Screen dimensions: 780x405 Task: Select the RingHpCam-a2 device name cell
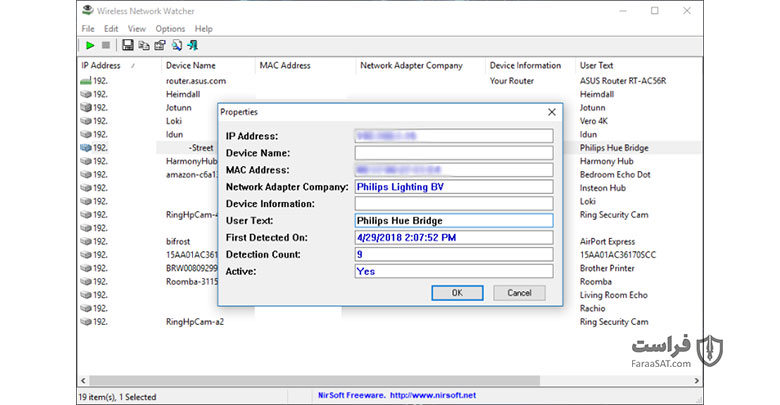click(195, 322)
